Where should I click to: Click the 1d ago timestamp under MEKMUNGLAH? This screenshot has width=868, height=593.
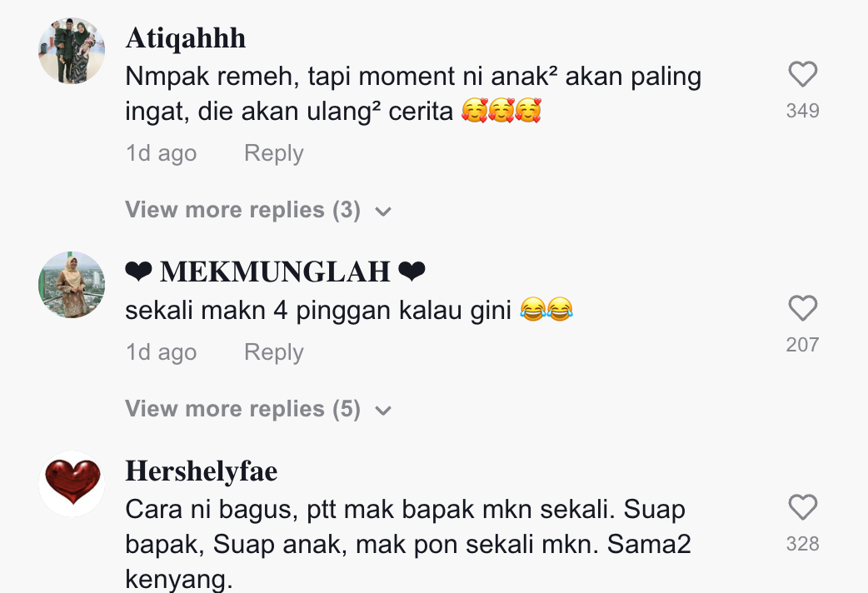click(161, 352)
